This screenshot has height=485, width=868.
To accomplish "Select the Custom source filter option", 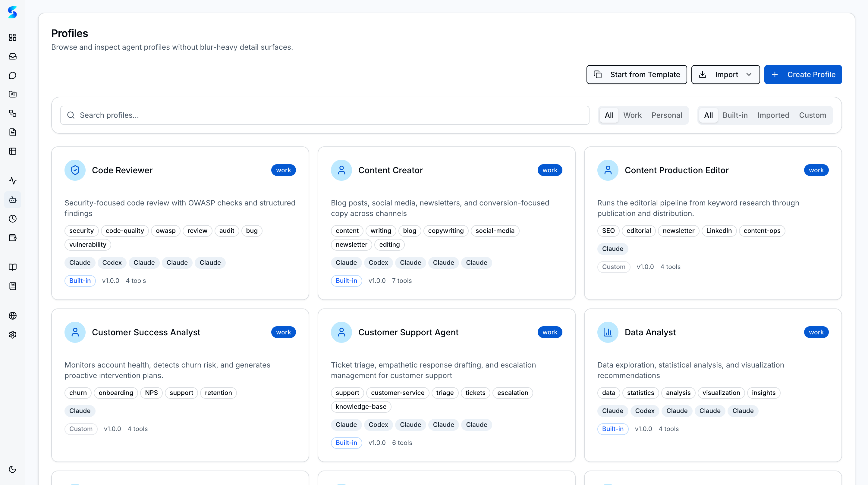I will tap(813, 115).
